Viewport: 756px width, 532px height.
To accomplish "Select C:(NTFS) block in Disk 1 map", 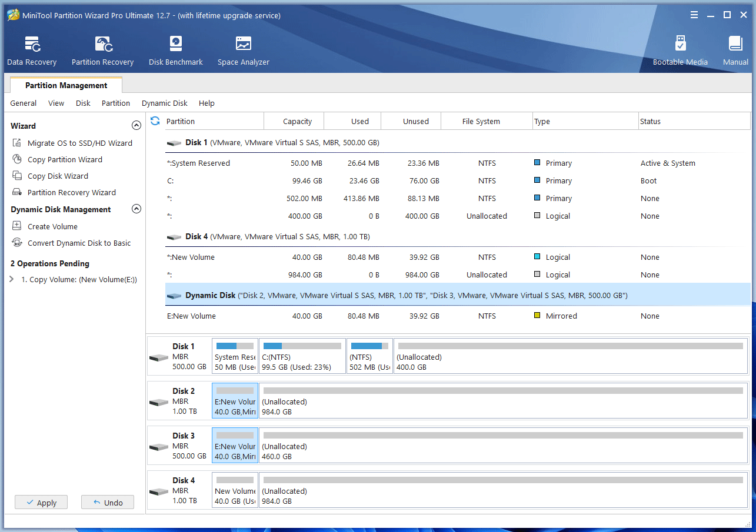I will click(302, 356).
